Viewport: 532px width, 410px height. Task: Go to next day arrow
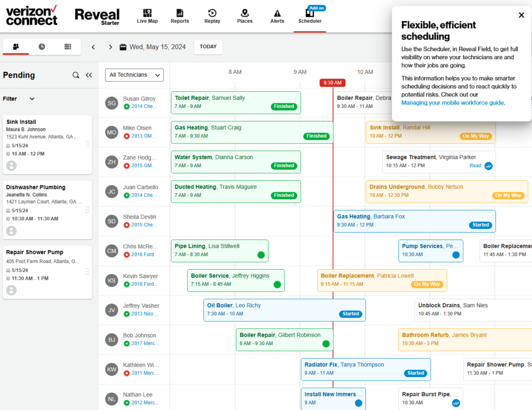click(x=110, y=47)
